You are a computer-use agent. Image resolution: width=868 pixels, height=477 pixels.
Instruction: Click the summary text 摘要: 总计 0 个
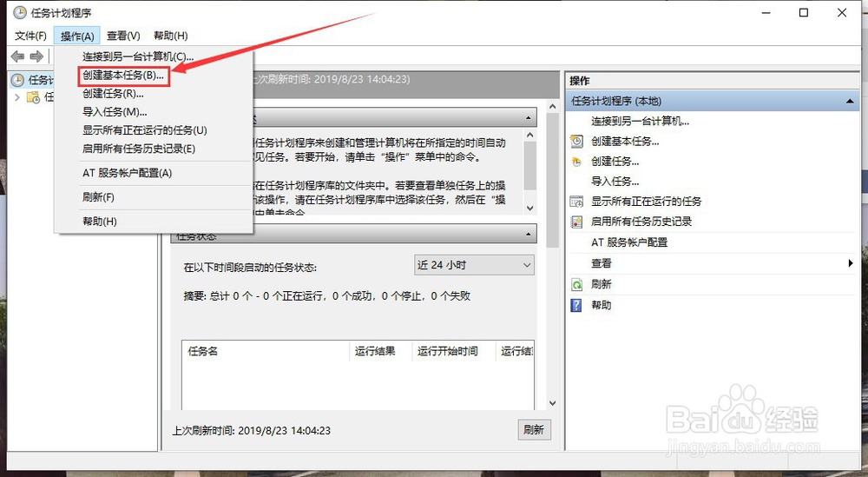(x=220, y=295)
